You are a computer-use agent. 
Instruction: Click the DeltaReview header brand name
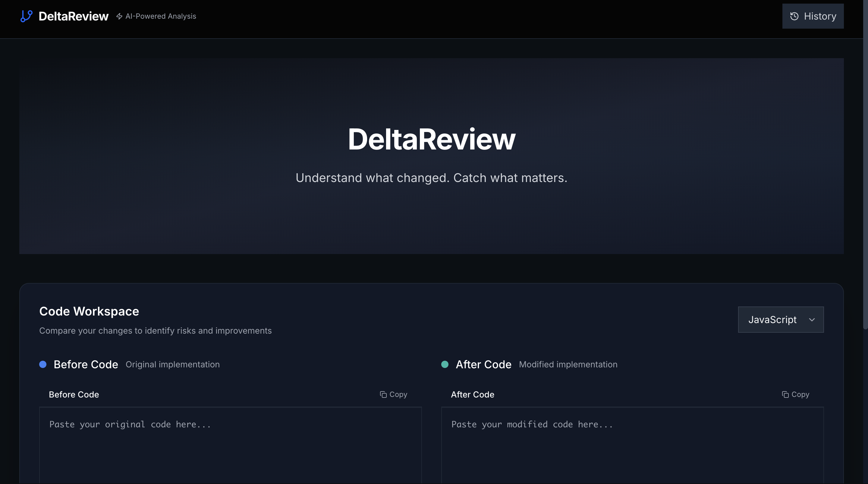click(74, 16)
